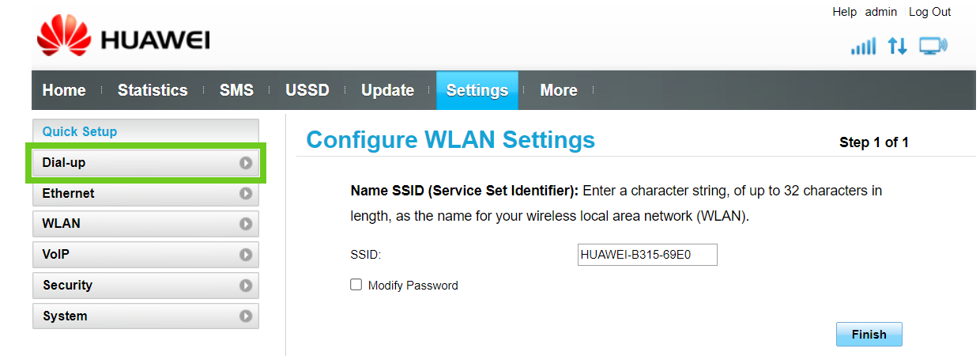The height and width of the screenshot is (356, 980).
Task: Click the SSID text field
Action: click(647, 255)
